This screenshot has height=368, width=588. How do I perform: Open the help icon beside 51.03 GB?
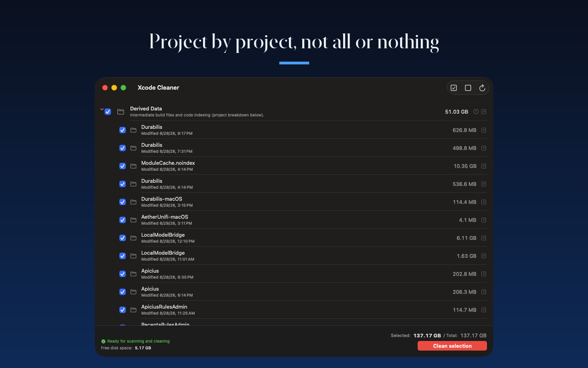coord(476,112)
